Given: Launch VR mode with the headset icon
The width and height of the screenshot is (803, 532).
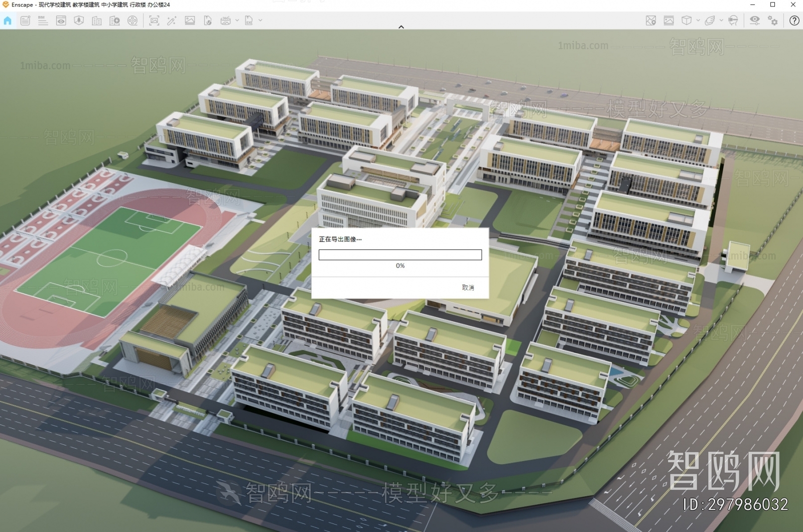Looking at the screenshot, I should click(x=733, y=21).
